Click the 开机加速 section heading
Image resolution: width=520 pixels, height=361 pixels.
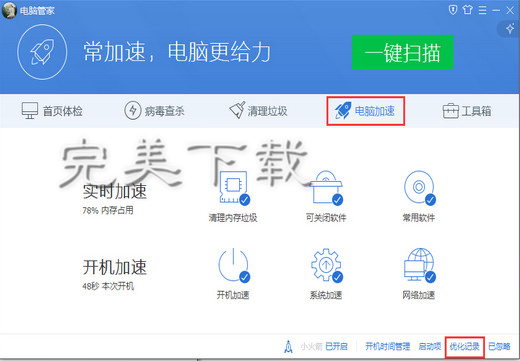tap(115, 267)
